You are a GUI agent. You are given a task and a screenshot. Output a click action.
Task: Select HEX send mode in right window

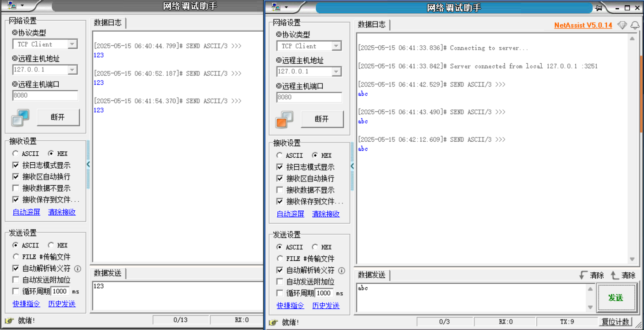[x=314, y=247]
